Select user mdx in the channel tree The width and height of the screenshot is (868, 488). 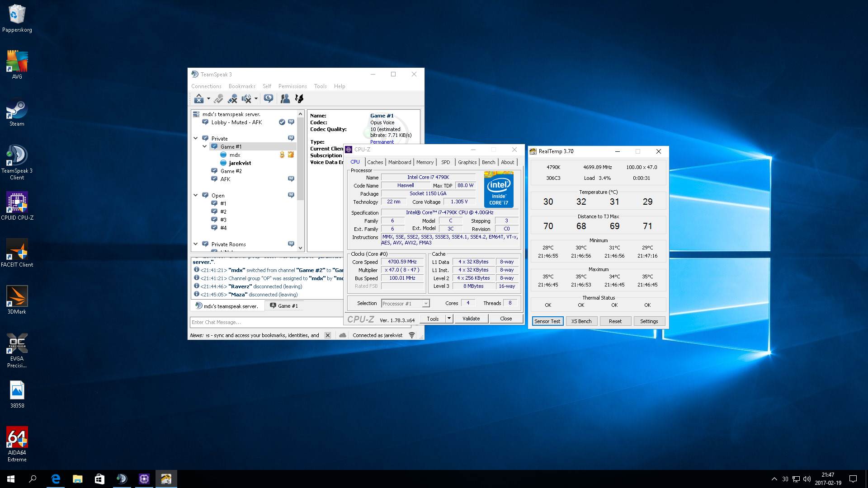[x=235, y=155]
